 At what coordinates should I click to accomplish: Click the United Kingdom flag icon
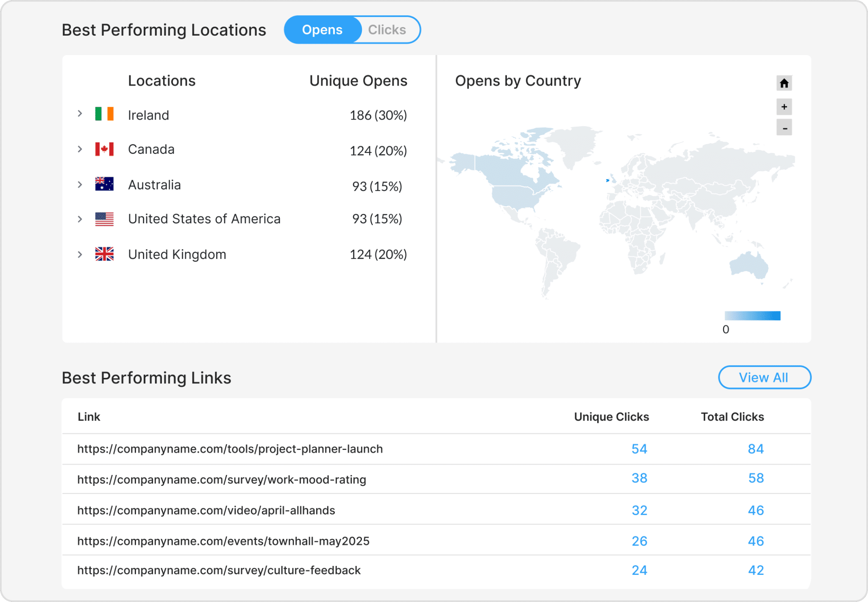104,254
